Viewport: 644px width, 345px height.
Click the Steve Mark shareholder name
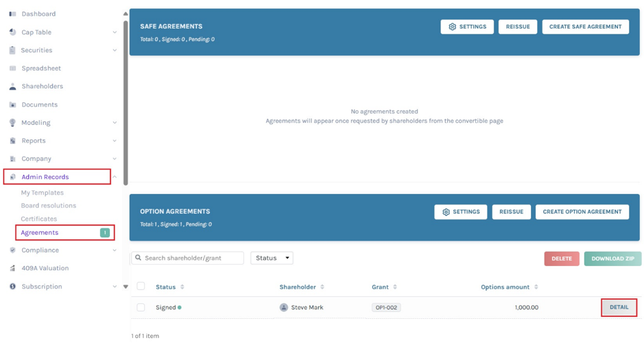tap(307, 307)
